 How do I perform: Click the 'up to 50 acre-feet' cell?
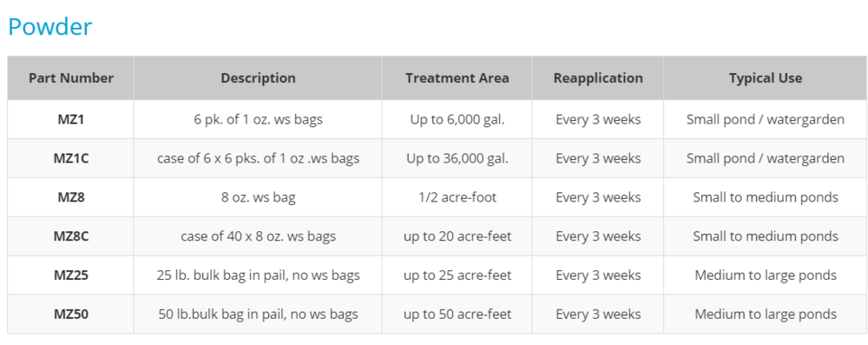(457, 314)
